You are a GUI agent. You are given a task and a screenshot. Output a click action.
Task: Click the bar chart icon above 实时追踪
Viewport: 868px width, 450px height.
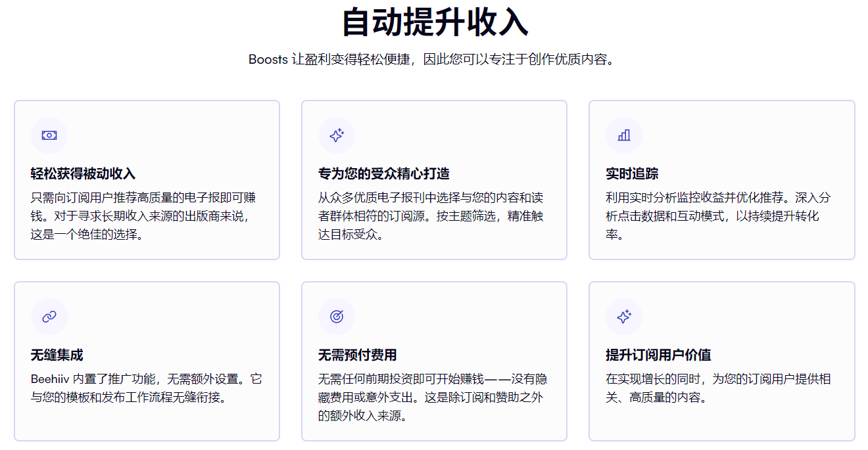point(624,135)
